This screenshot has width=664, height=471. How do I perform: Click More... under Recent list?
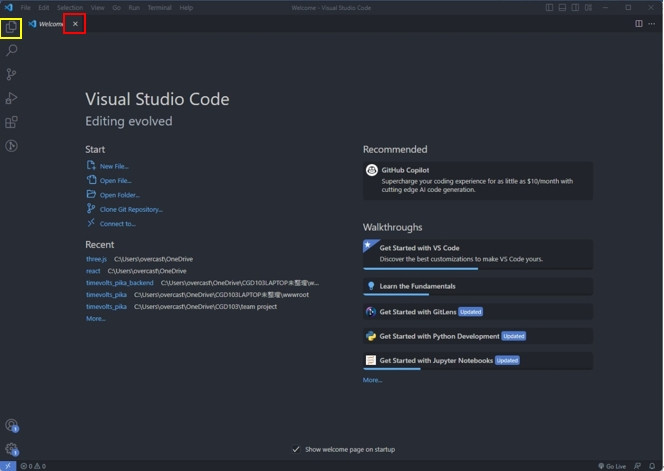pyautogui.click(x=95, y=318)
